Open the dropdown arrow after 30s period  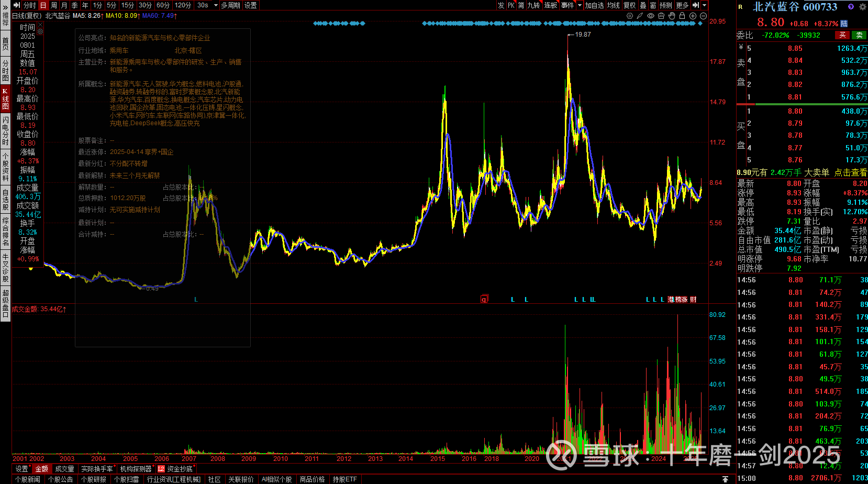(x=216, y=5)
